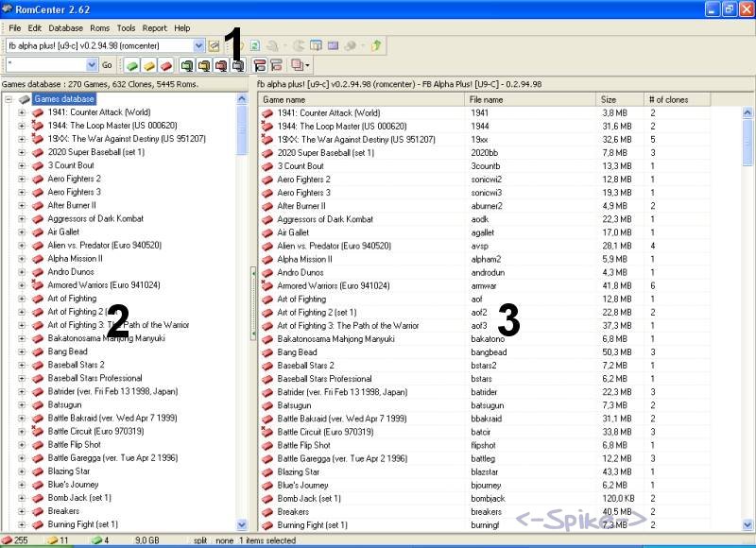Open the File menu
Viewport: 756px width, 548px height.
[15, 28]
